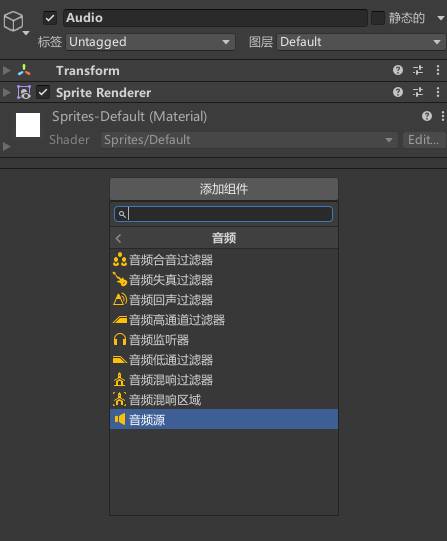Open Transform three-dot options menu

pos(438,70)
